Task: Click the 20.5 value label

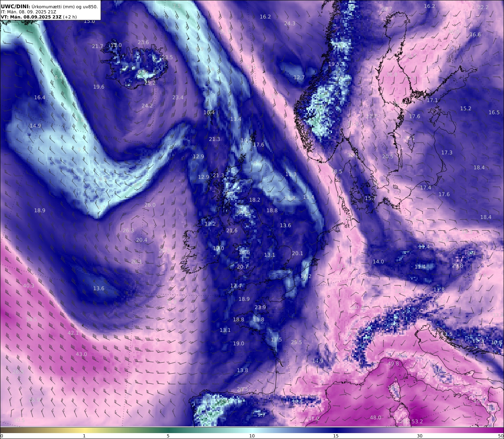Action: (x=388, y=157)
